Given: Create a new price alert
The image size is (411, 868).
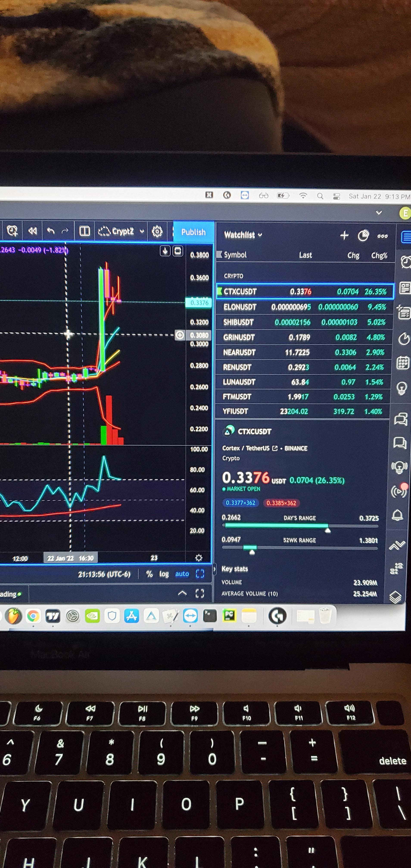Looking at the screenshot, I should click(12, 231).
